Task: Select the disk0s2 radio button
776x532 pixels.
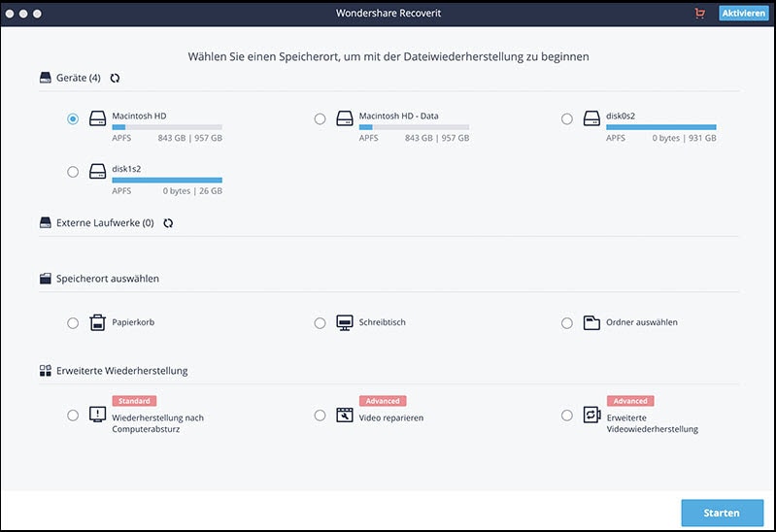Action: pyautogui.click(x=566, y=118)
